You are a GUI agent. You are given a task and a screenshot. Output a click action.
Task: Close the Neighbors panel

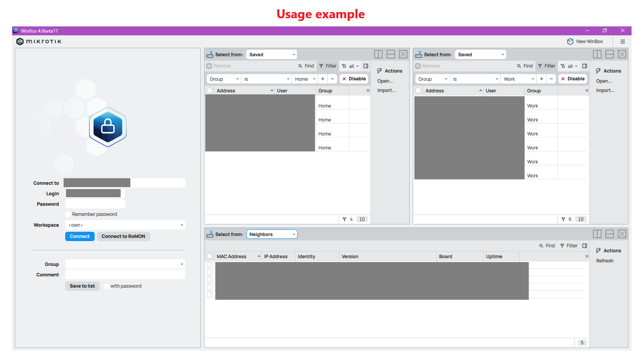622,234
